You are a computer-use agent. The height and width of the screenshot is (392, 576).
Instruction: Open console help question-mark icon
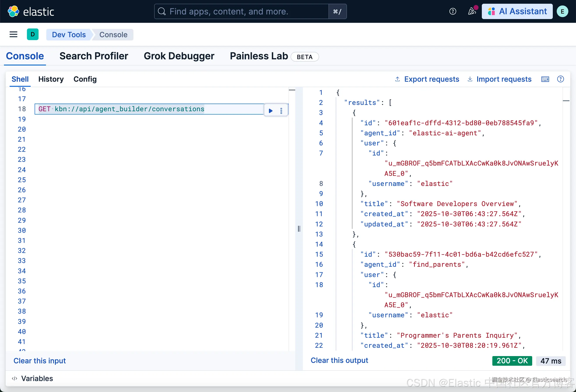click(560, 79)
